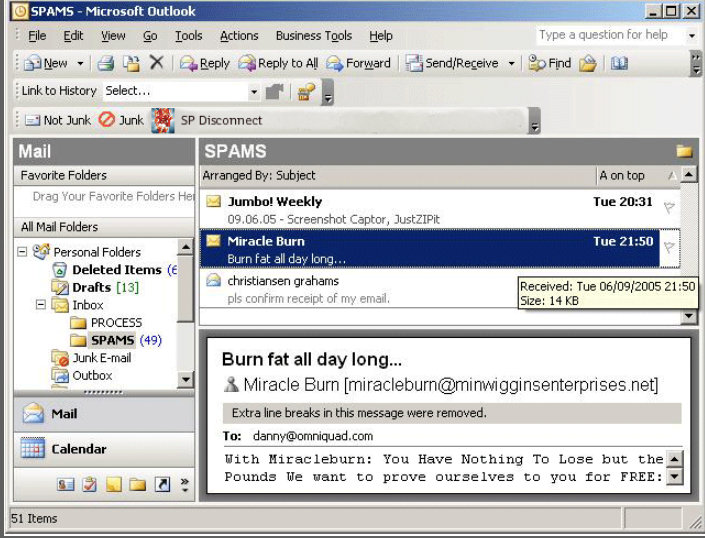
Task: Print the selected message via the printer icon
Action: (x=106, y=63)
